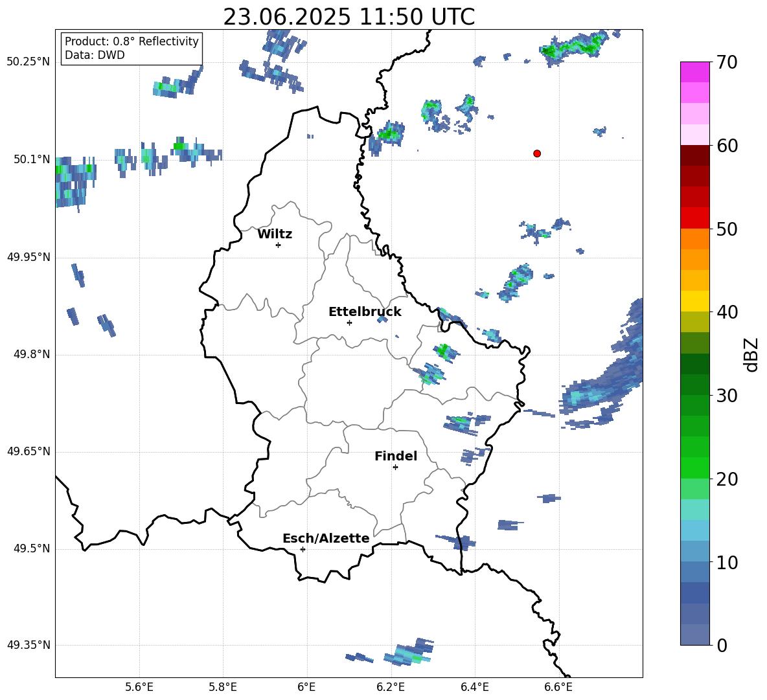
Task: Click the Ettelbruck city label
Action: click(365, 312)
